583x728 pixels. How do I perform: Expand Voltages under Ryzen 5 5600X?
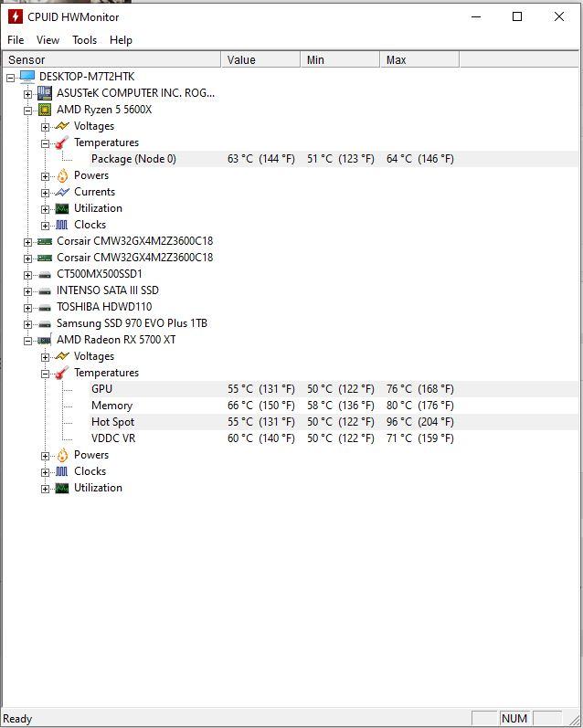45,127
